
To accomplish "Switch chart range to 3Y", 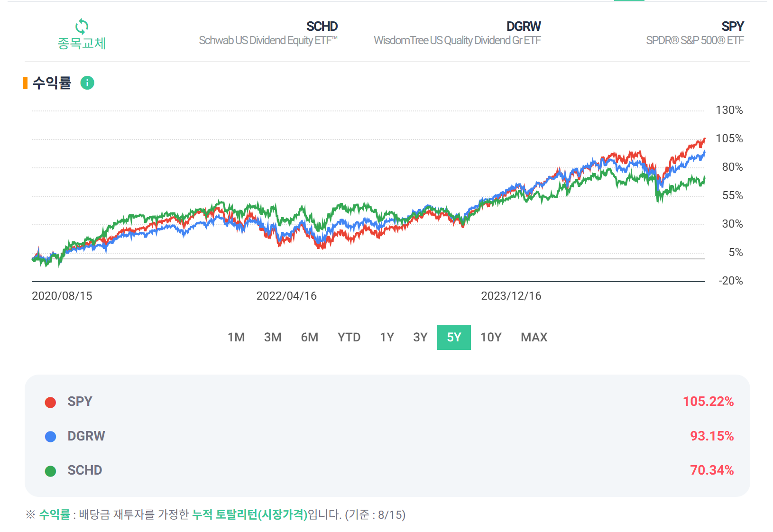I will [420, 337].
